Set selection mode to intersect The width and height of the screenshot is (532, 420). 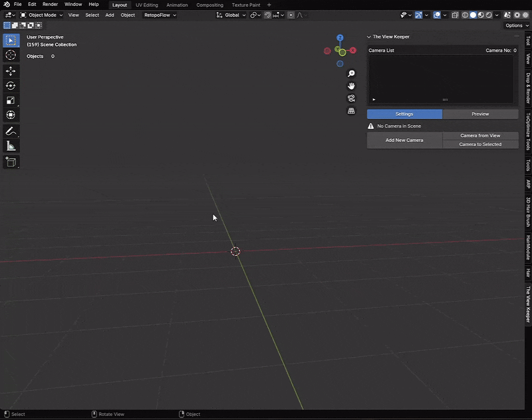(x=39, y=25)
